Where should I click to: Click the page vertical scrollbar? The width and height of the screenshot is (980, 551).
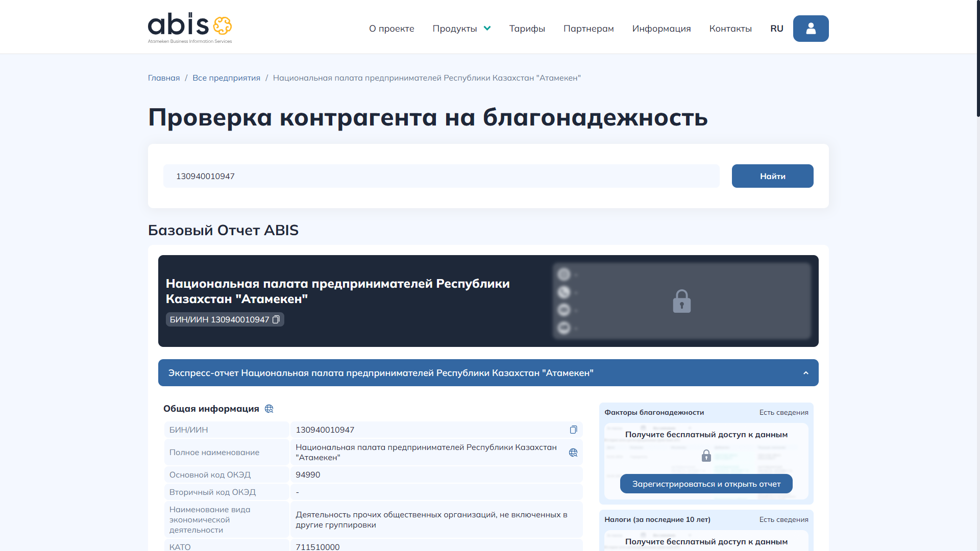click(977, 59)
